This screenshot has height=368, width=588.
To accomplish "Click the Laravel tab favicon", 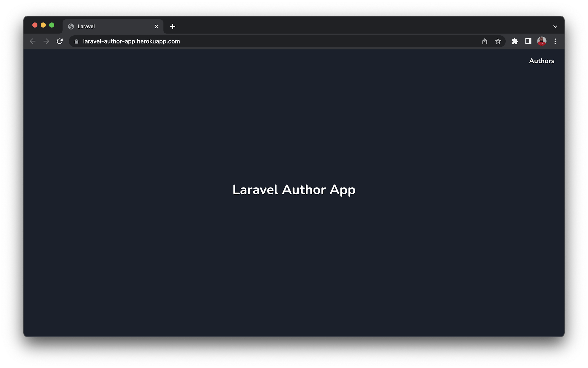I will (70, 26).
